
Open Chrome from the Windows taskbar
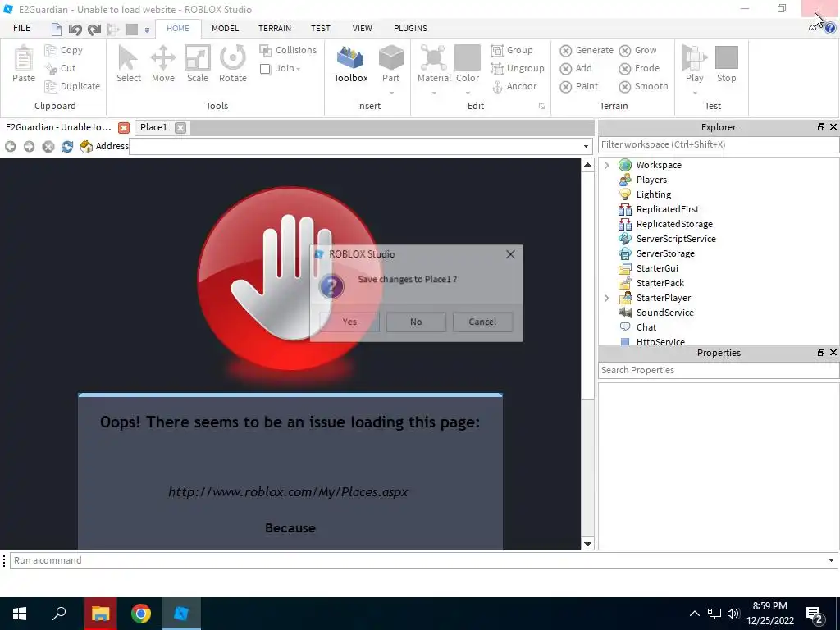click(141, 614)
